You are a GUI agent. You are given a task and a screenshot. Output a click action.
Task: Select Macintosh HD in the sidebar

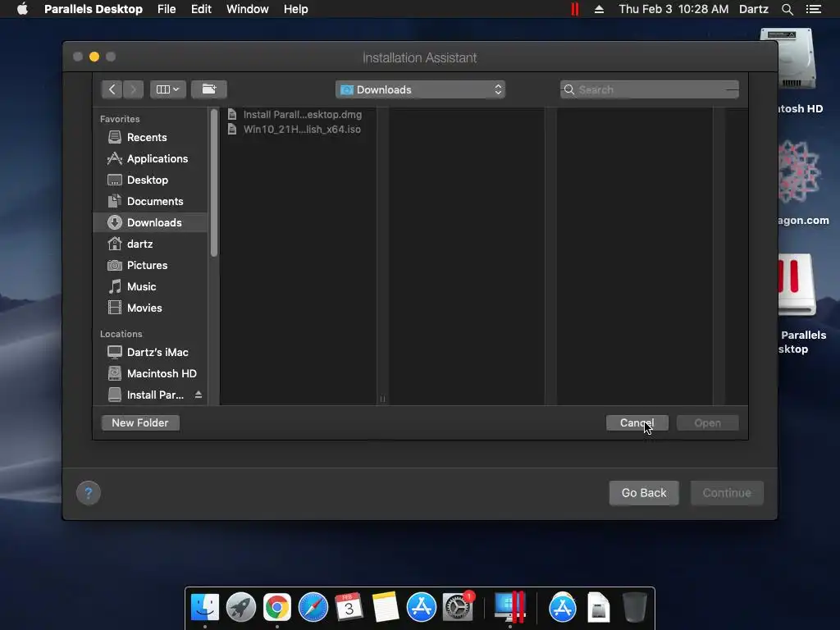tap(150, 373)
